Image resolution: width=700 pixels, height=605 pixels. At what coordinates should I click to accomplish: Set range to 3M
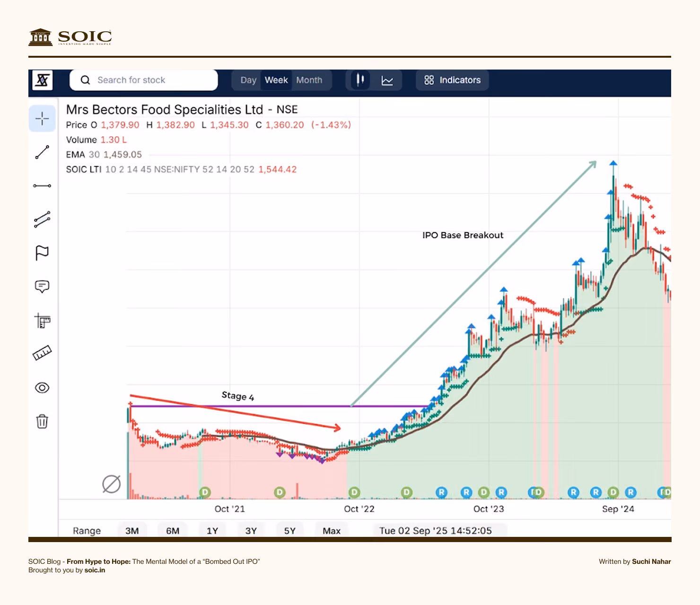coord(132,531)
